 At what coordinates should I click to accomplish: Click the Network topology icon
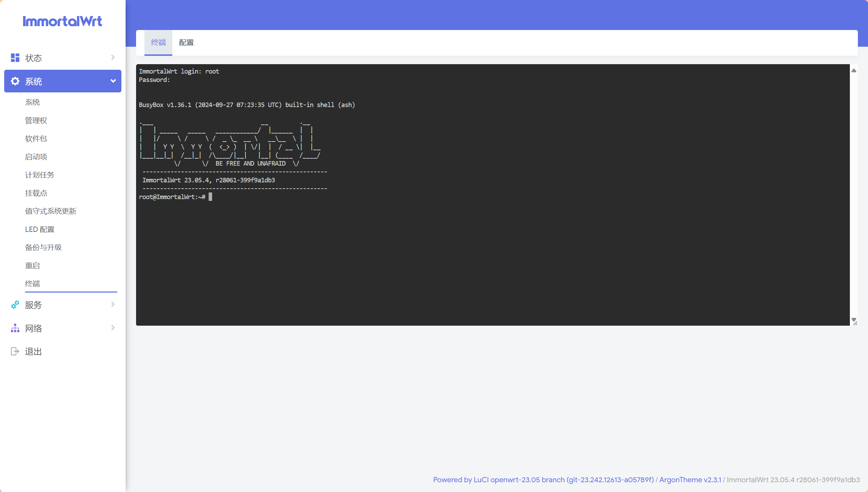coord(15,328)
